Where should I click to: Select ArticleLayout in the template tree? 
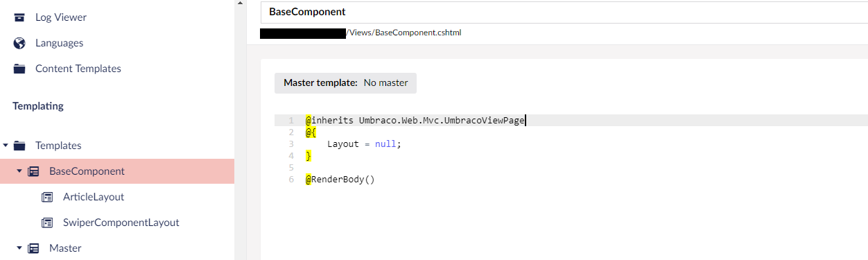(94, 197)
